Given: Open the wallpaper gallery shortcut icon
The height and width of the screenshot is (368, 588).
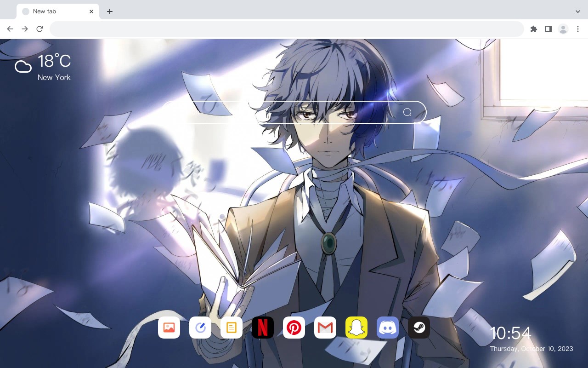Looking at the screenshot, I should [x=169, y=328].
